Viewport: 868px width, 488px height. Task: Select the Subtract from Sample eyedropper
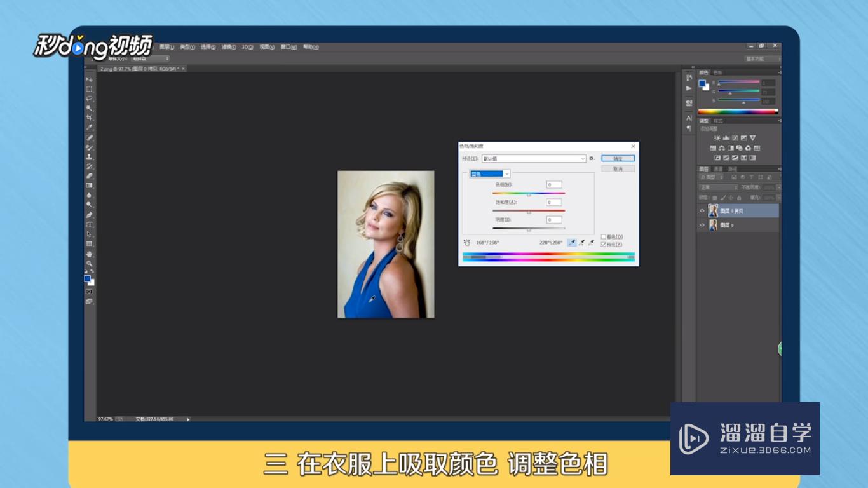590,243
